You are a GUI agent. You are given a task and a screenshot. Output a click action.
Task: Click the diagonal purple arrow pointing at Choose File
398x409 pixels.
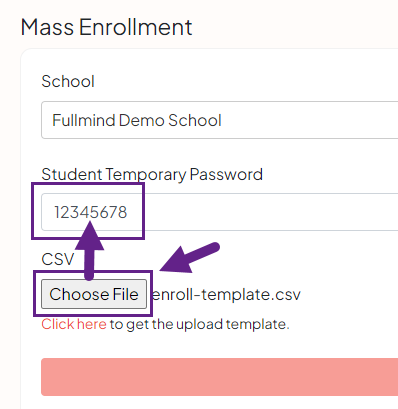click(189, 257)
